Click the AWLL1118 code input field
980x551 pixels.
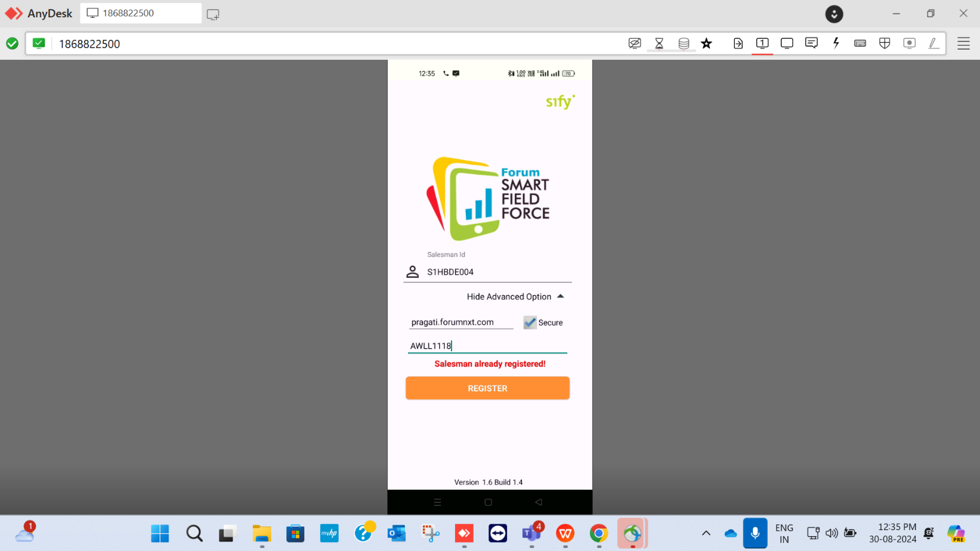(487, 346)
